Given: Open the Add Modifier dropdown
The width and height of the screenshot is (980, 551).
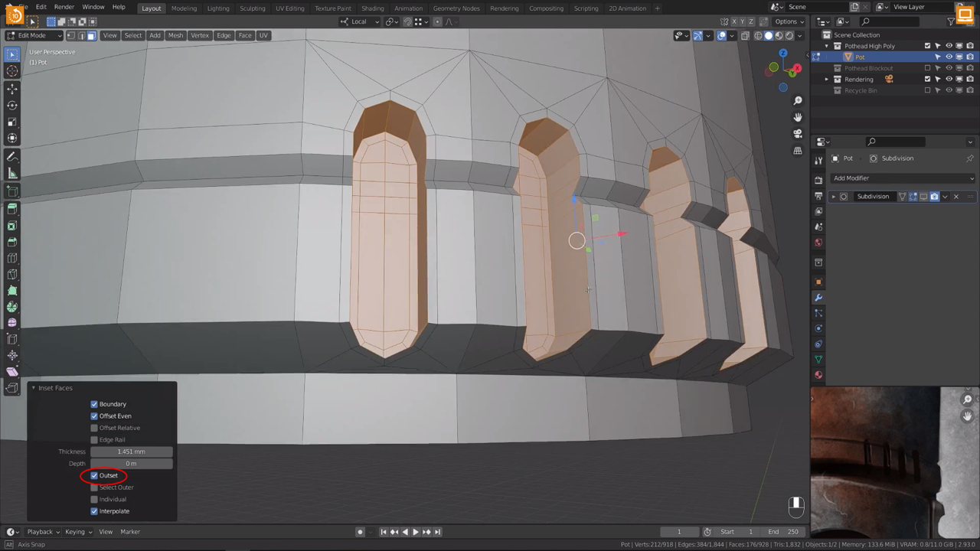Looking at the screenshot, I should pos(903,178).
